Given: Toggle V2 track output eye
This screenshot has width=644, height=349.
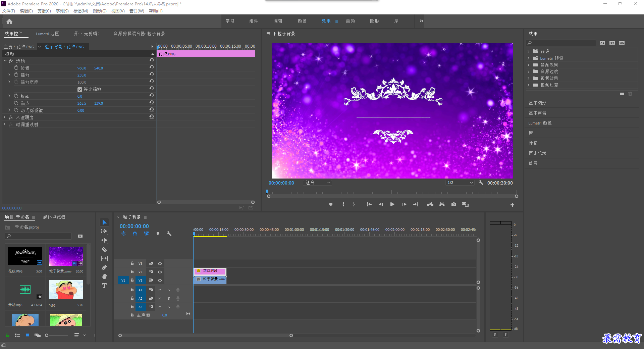Looking at the screenshot, I should (x=160, y=272).
